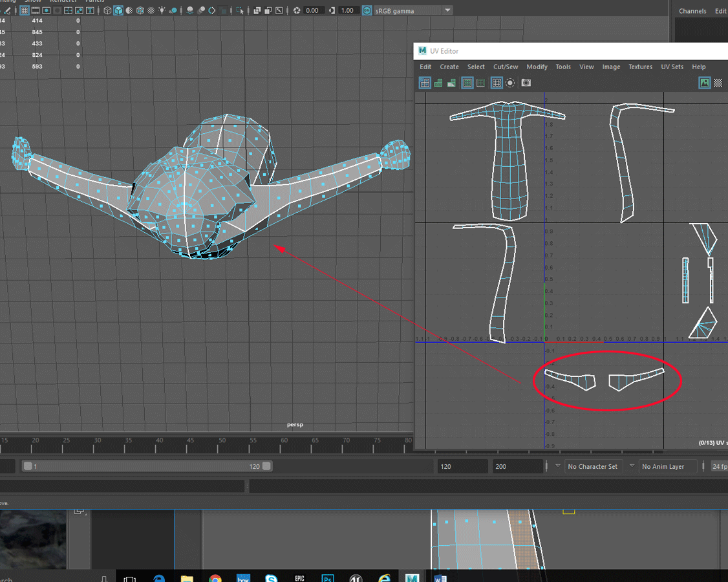Open the UV Editor Modify menu
This screenshot has width=728, height=582.
tap(537, 67)
